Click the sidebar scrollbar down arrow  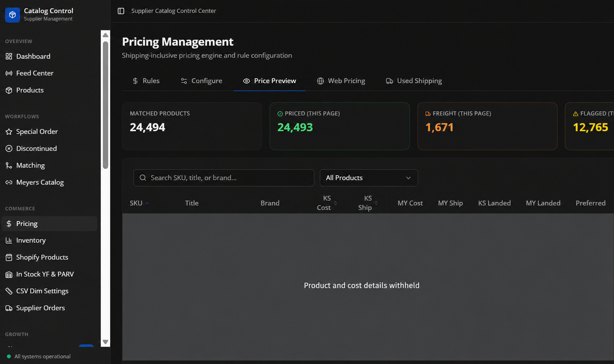point(106,342)
